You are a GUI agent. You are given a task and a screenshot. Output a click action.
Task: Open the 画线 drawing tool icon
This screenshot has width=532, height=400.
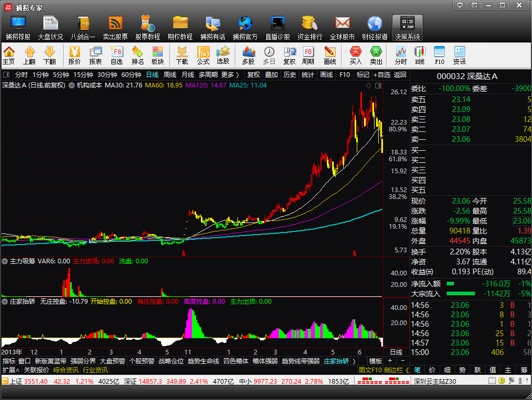coord(330,55)
